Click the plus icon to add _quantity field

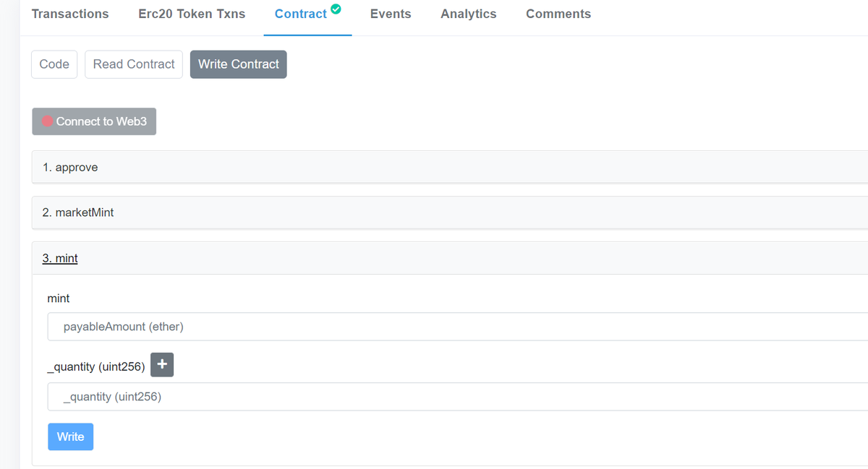(161, 365)
